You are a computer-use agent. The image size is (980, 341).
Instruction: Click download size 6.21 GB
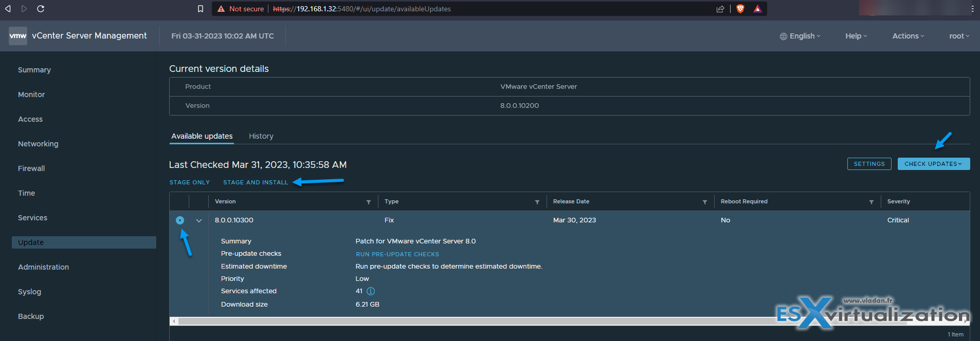(368, 304)
